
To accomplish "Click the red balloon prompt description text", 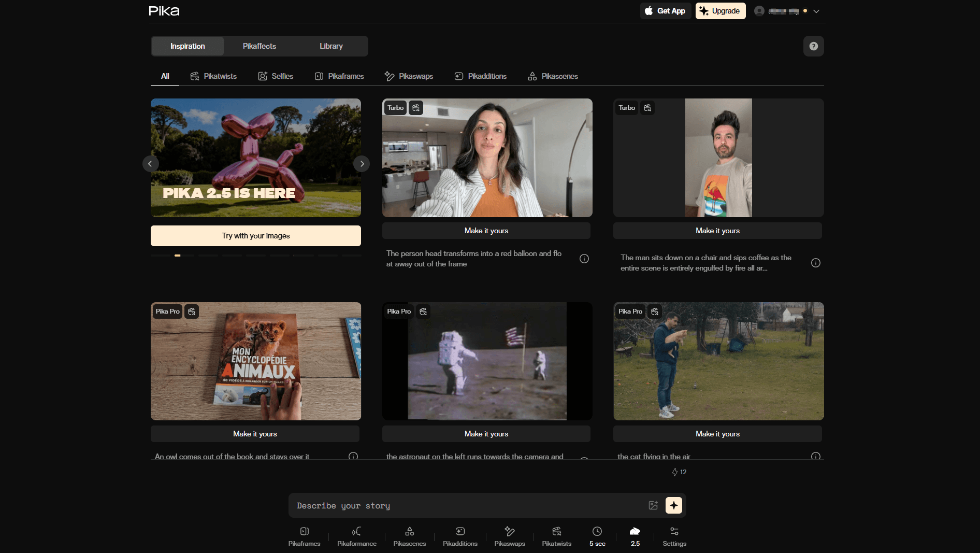I will point(474,259).
